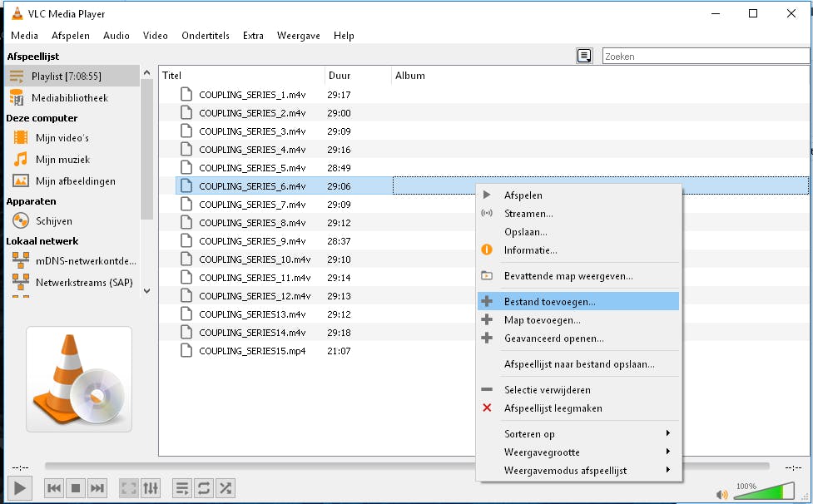Click the Play button in bottom controls
The width and height of the screenshot is (813, 504).
(x=20, y=488)
